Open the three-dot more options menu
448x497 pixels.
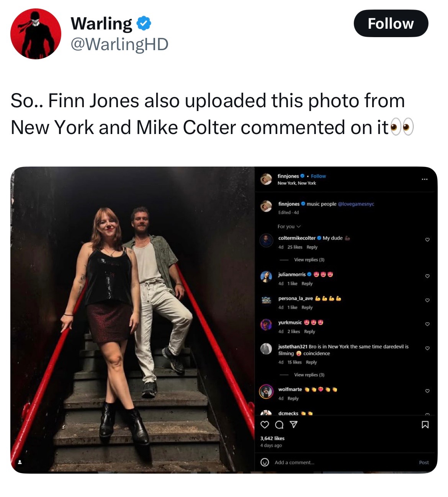[x=424, y=179]
